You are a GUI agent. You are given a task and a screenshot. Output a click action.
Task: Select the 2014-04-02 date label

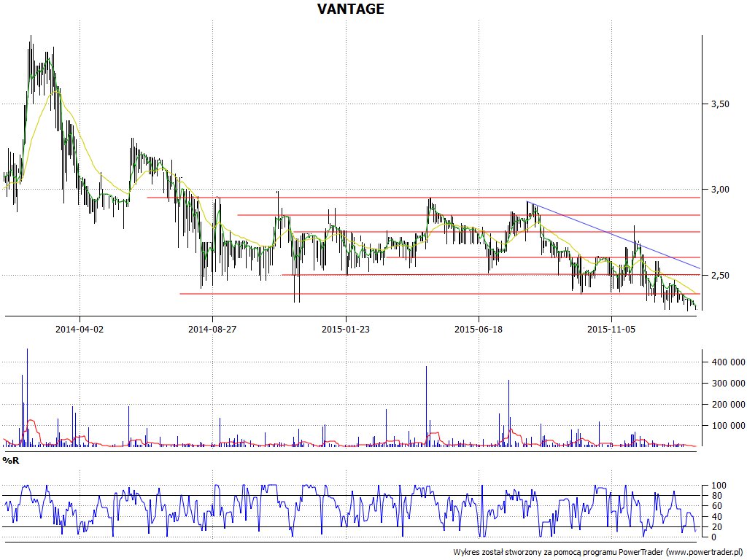(x=80, y=329)
